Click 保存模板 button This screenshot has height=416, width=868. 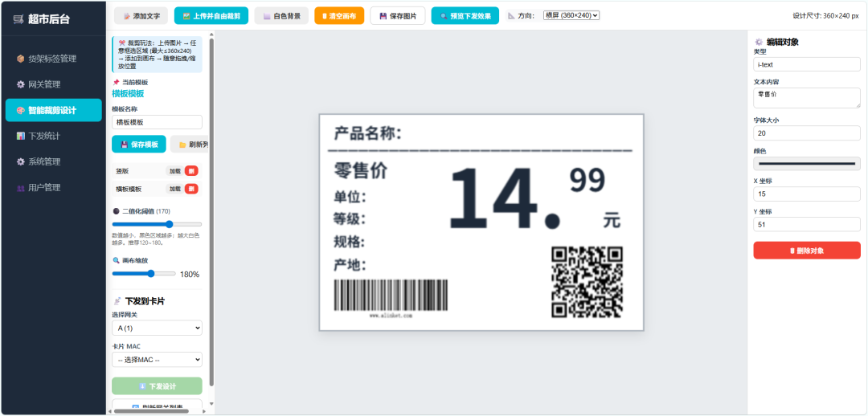coord(138,145)
